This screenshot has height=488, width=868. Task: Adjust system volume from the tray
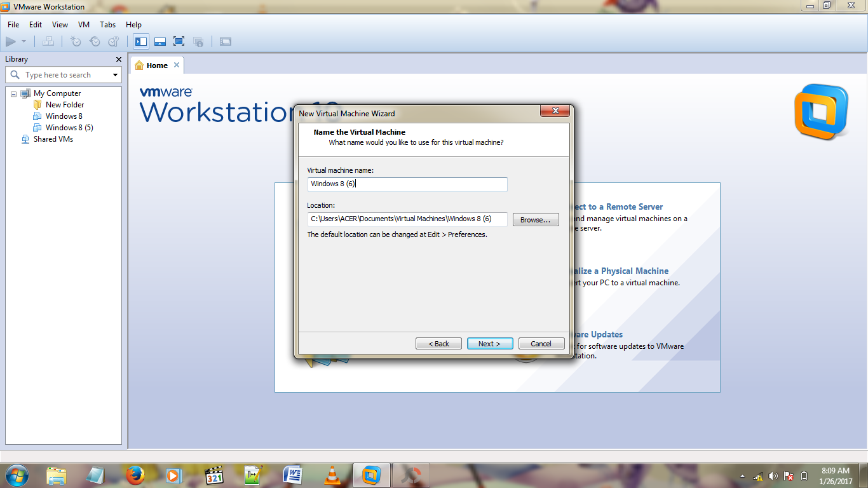click(773, 475)
